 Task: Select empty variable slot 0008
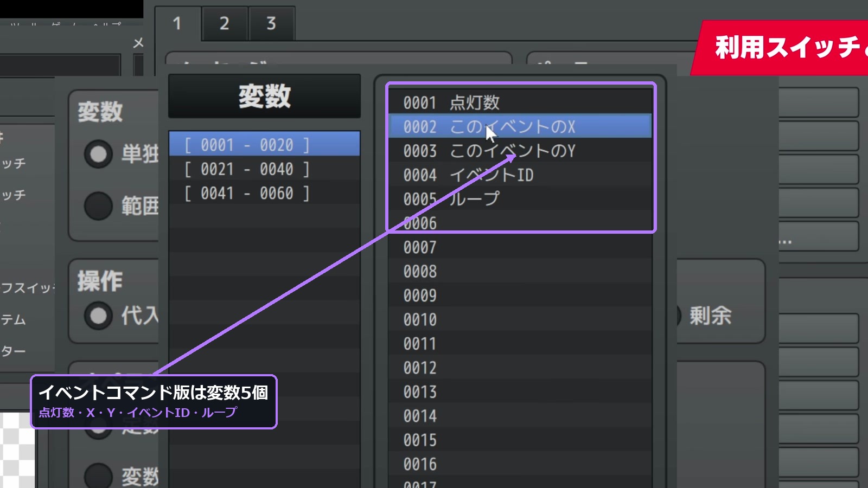520,271
